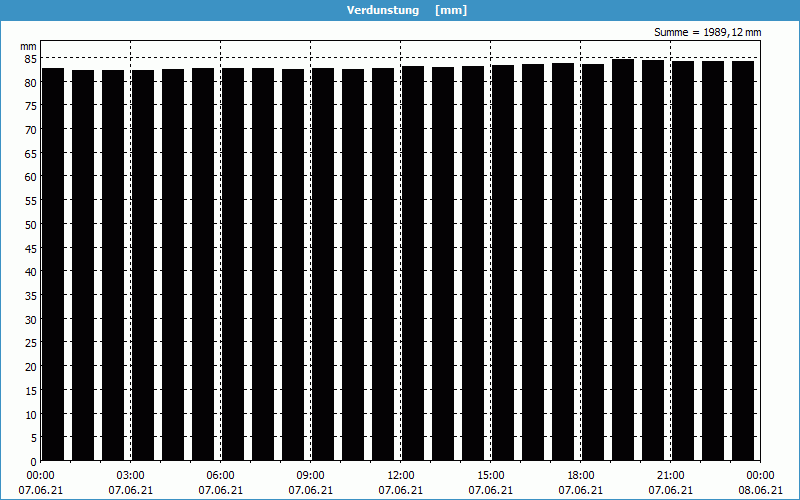Click the 12:00 time label
Image resolution: width=800 pixels, height=500 pixels.
click(x=401, y=476)
